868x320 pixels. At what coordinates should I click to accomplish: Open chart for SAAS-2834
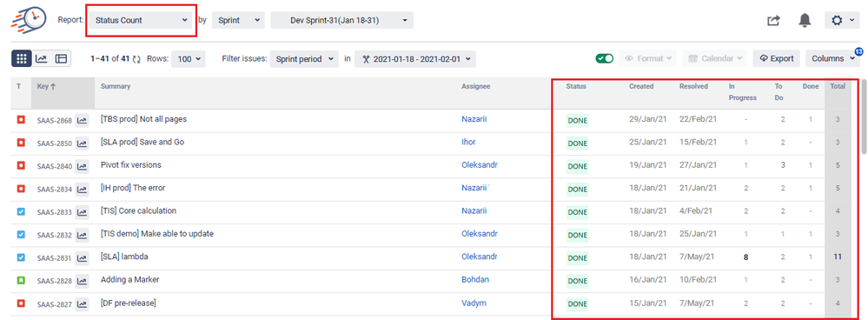(82, 190)
